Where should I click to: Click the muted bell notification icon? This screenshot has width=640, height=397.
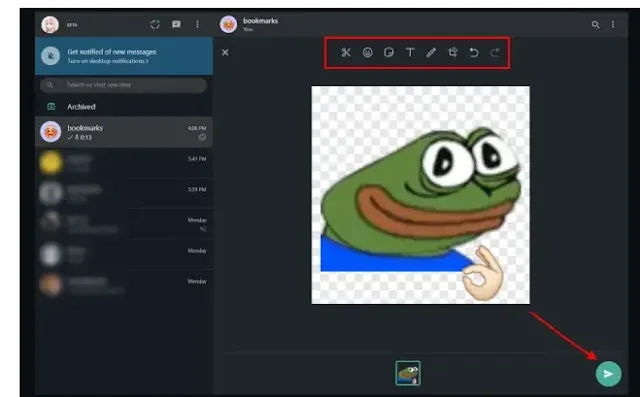(x=51, y=55)
